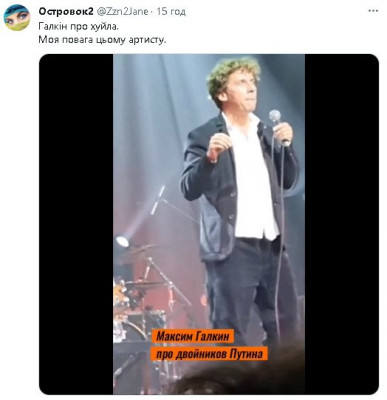Click the 'про двойников Путина' caption label
Screen dimensions: 387x400
point(210,353)
